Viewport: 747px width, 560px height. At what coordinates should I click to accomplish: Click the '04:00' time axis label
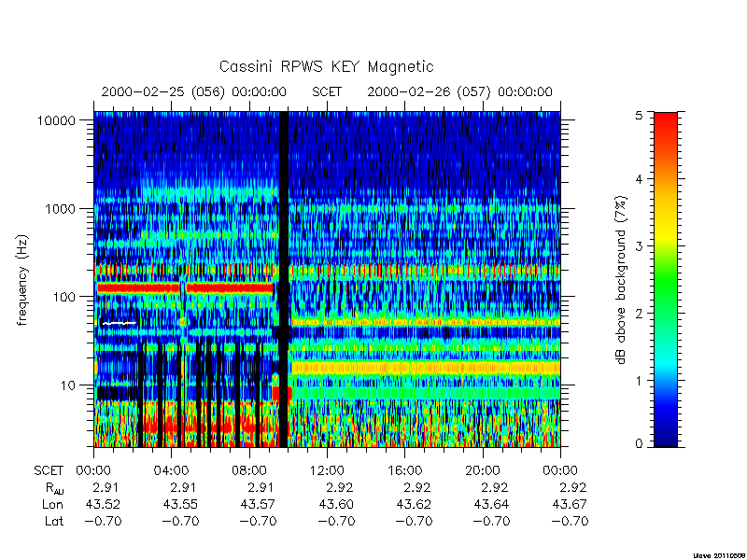(171, 471)
